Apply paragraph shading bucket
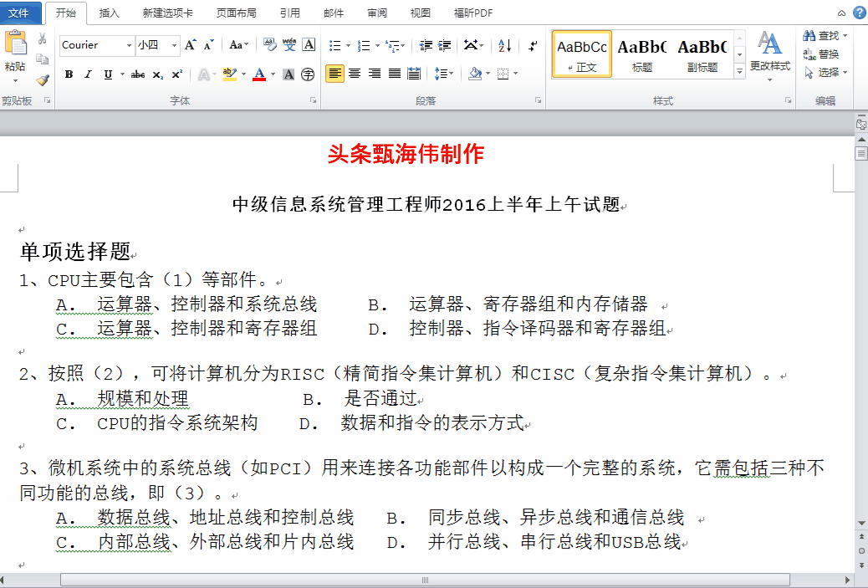 click(x=475, y=73)
